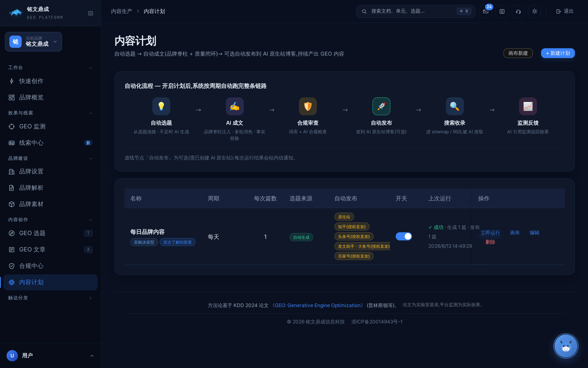Image resolution: width=588 pixels, height=368 pixels.
Task: Click the 百家号(授权直发) tag
Action: [x=354, y=256]
